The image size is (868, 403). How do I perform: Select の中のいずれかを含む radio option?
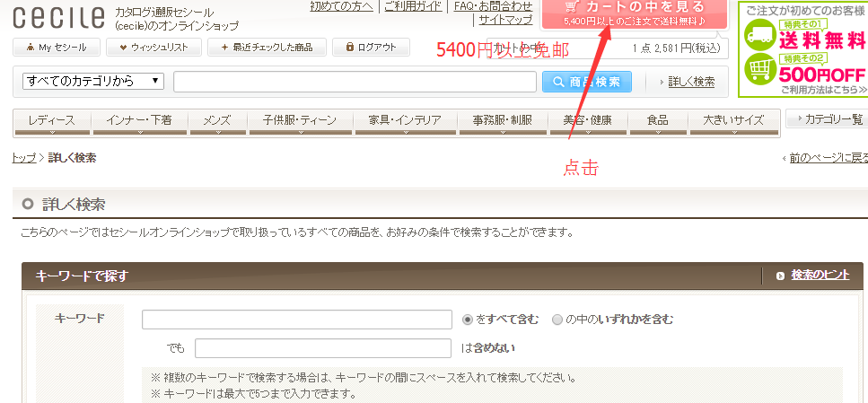(x=557, y=320)
